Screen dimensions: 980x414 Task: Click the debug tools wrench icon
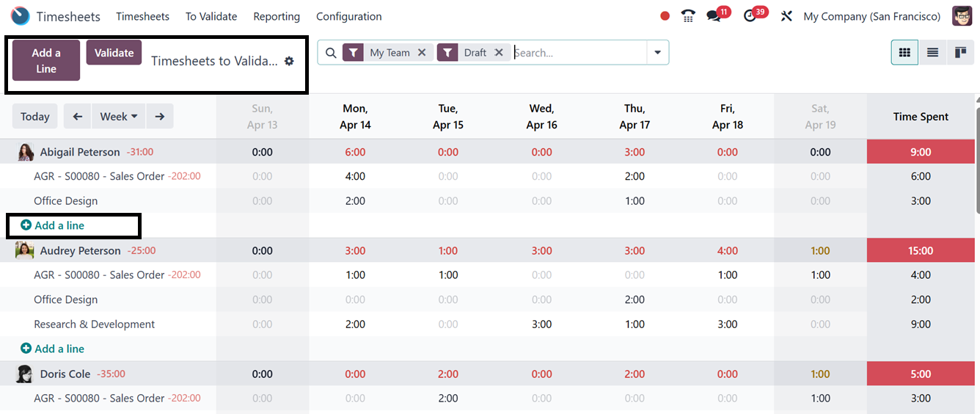[x=786, y=16]
